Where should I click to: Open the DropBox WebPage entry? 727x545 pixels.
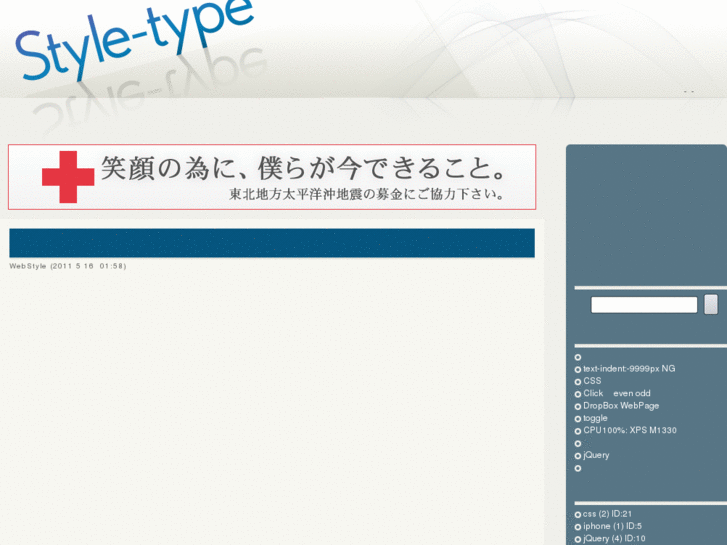coord(621,406)
